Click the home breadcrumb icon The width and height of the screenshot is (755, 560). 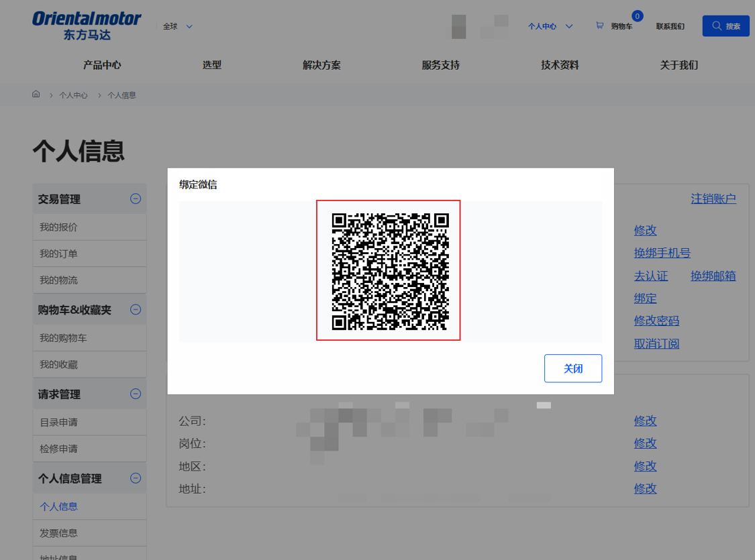click(x=36, y=95)
